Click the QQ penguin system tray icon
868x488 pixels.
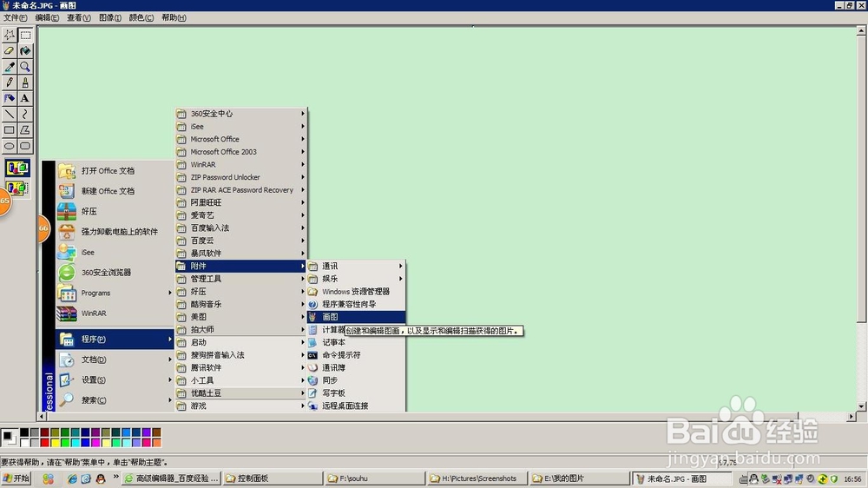754,479
